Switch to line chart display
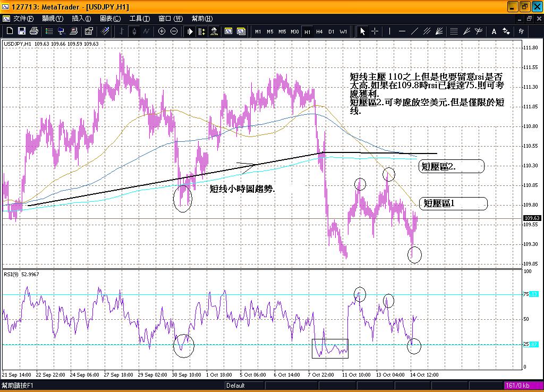Image resolution: width=544 pixels, height=392 pixels. pyautogui.click(x=146, y=31)
